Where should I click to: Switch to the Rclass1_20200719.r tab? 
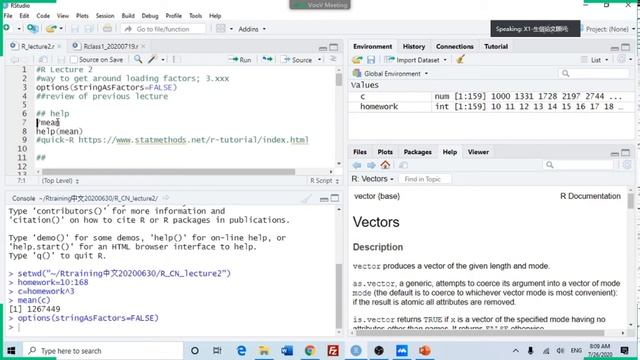111,46
